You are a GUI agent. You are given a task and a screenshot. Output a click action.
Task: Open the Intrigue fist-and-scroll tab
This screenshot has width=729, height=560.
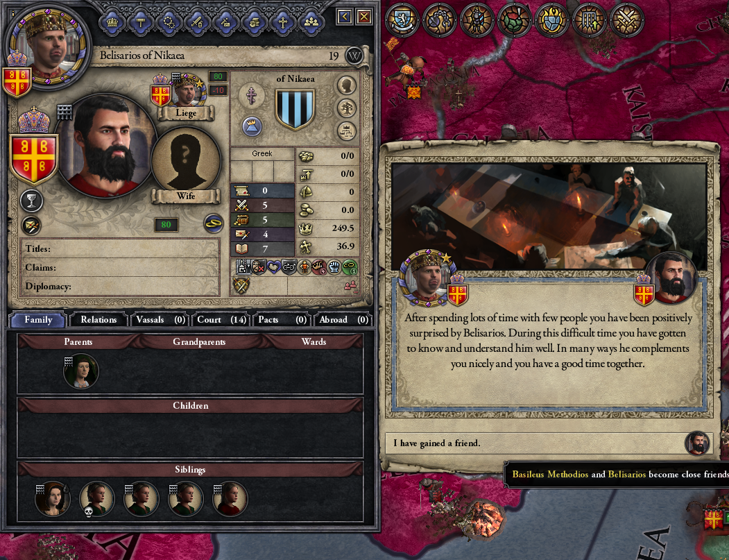coord(254,22)
